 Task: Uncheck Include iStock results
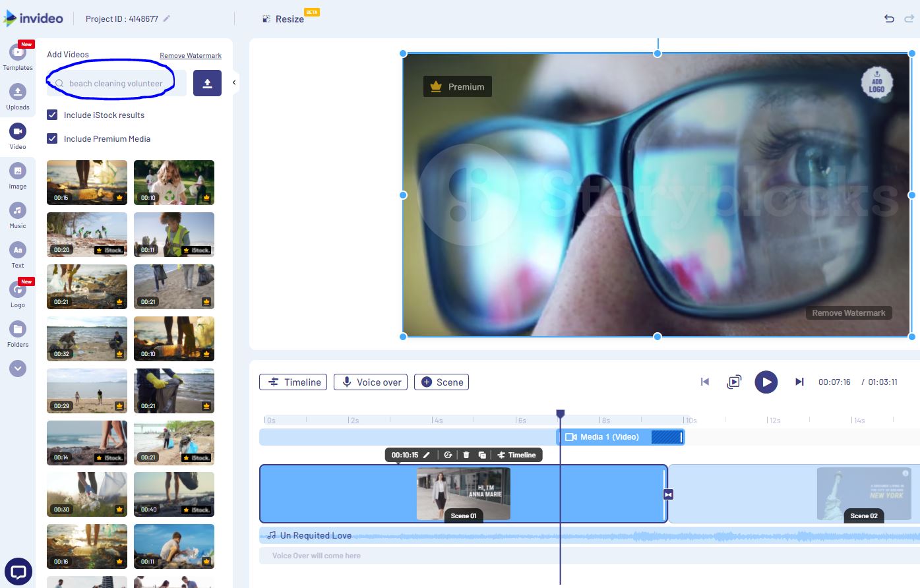click(52, 115)
